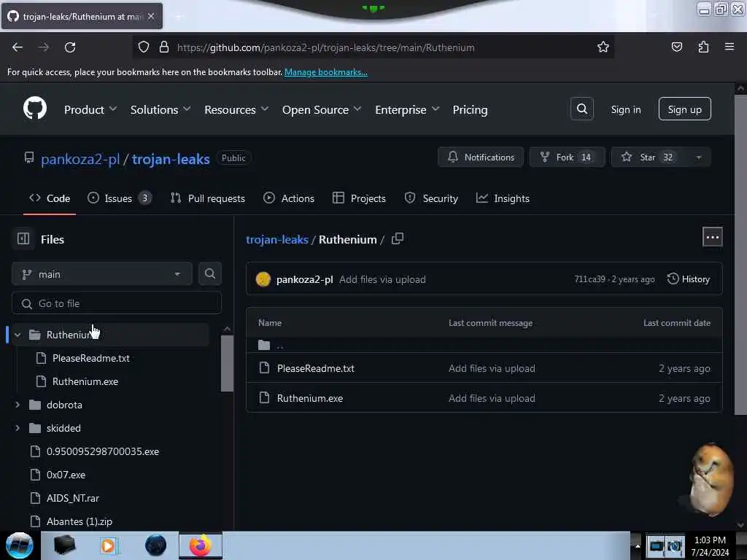Expand the Enterprise menu

pyautogui.click(x=407, y=109)
